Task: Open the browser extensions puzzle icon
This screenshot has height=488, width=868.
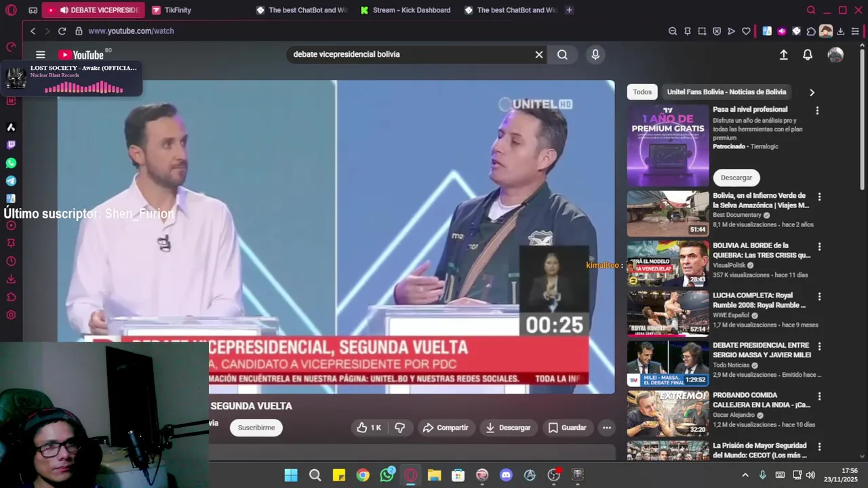Action: 811,31
